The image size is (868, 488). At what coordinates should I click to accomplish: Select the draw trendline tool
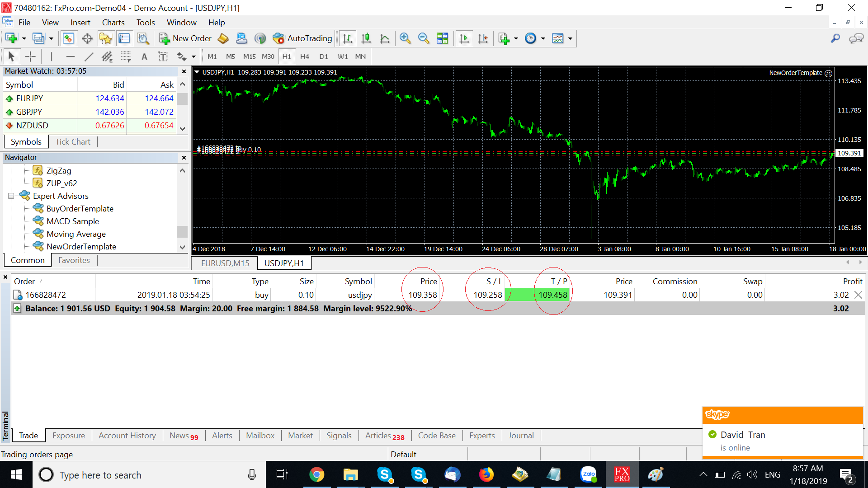pos(89,56)
